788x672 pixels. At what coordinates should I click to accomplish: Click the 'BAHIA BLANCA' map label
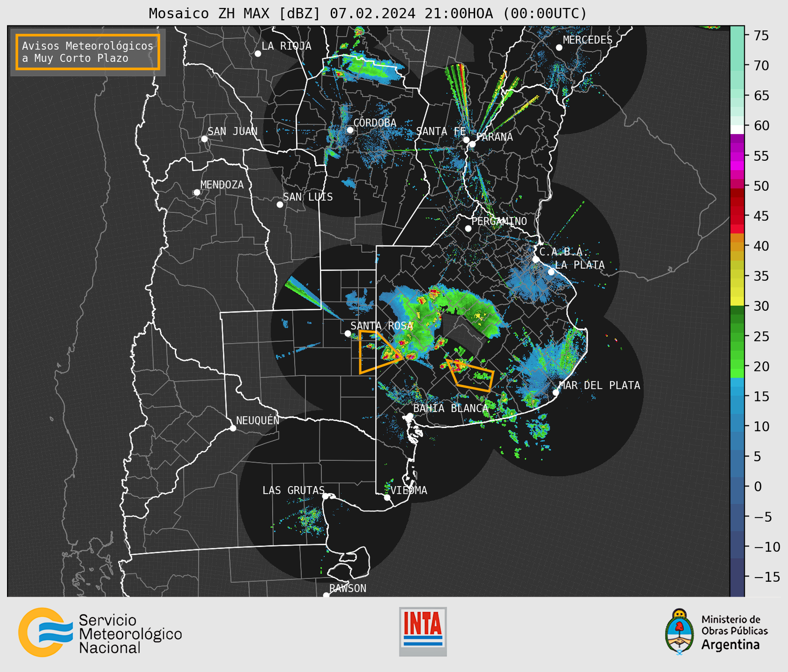pos(451,408)
